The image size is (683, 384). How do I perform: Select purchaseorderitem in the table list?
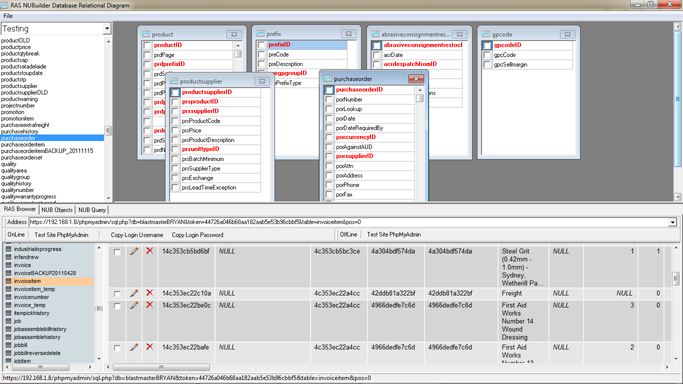23,145
